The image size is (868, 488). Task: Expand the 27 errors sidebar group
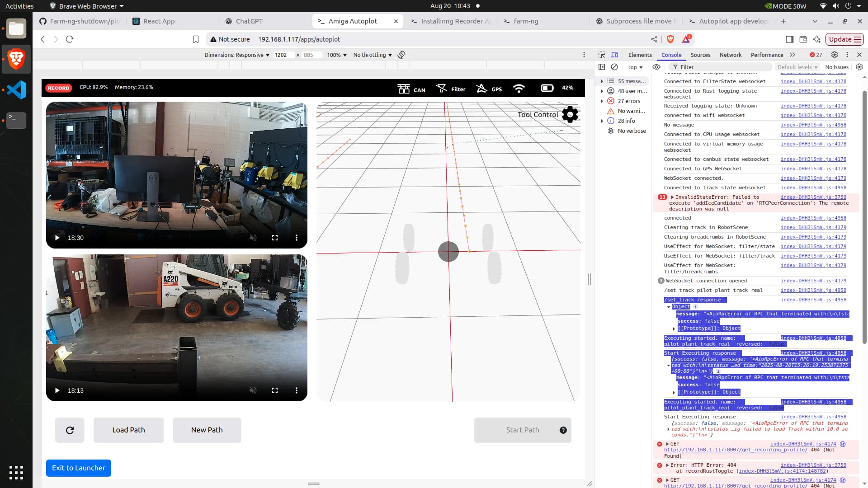pos(602,101)
